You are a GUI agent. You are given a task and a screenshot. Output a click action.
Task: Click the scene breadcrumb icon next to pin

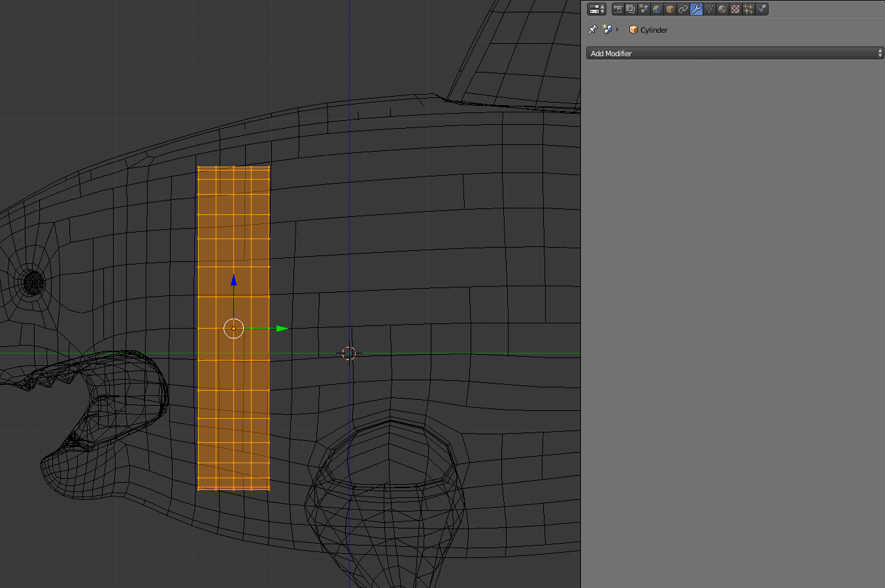(607, 29)
